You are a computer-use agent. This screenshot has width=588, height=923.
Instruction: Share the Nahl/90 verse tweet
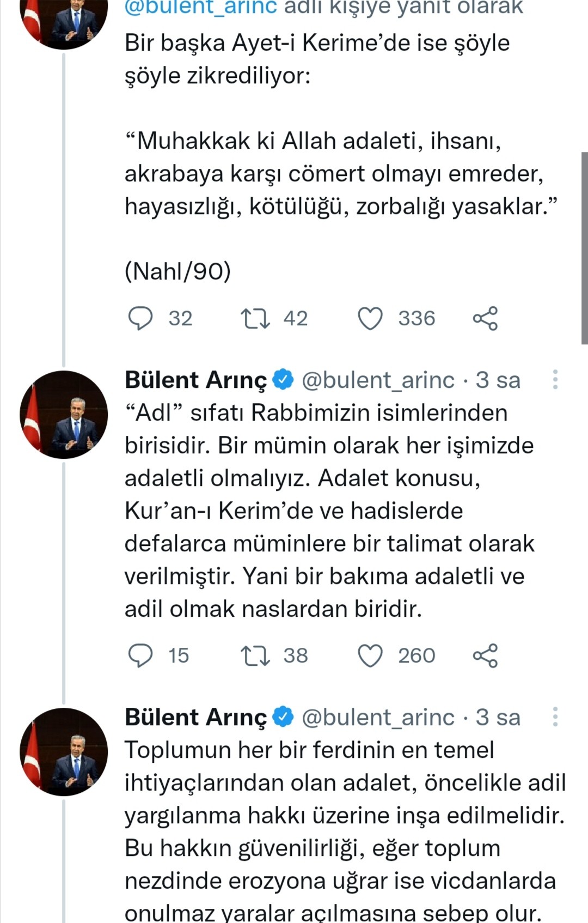(x=485, y=319)
